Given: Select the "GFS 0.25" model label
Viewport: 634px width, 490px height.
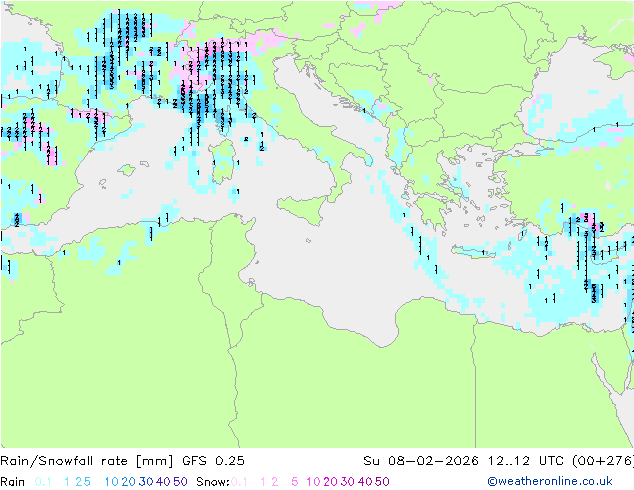Looking at the screenshot, I should pos(213,461).
